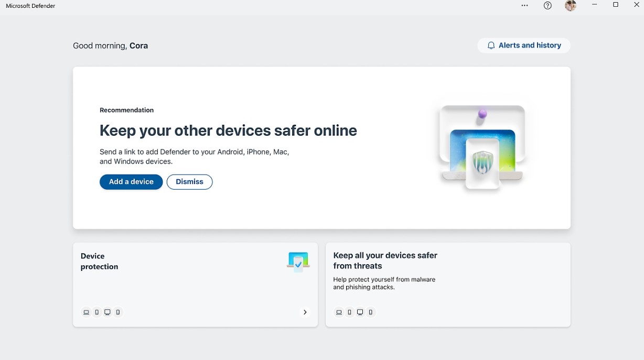Click the Good morning, Cora greeting
Viewport: 644px width, 360px height.
coord(110,46)
